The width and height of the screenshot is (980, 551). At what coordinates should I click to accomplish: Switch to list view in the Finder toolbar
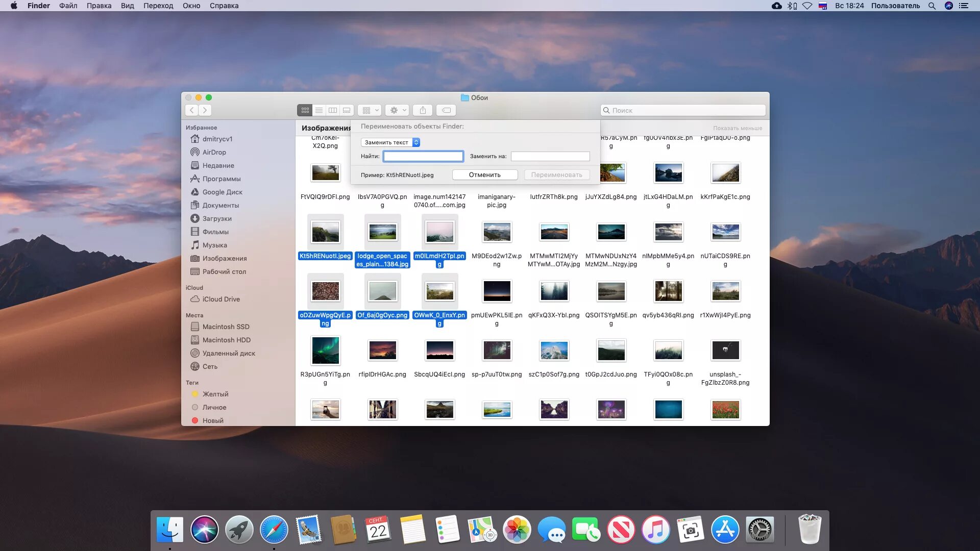point(319,110)
